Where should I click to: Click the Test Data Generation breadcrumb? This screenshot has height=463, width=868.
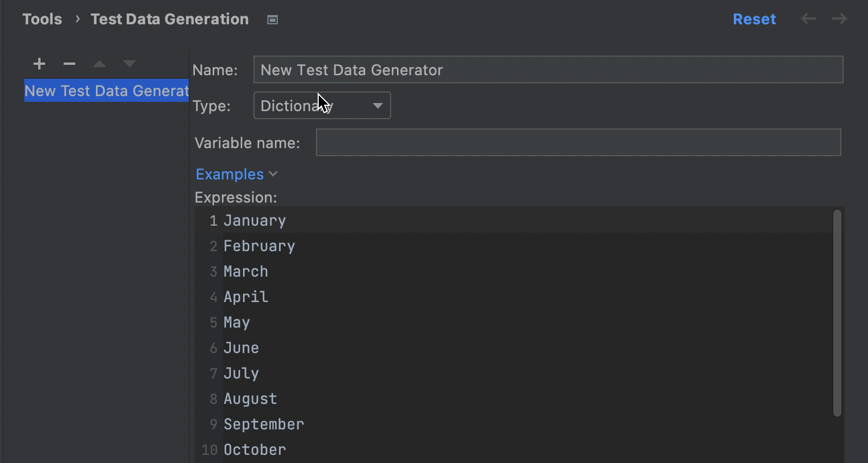tap(170, 19)
